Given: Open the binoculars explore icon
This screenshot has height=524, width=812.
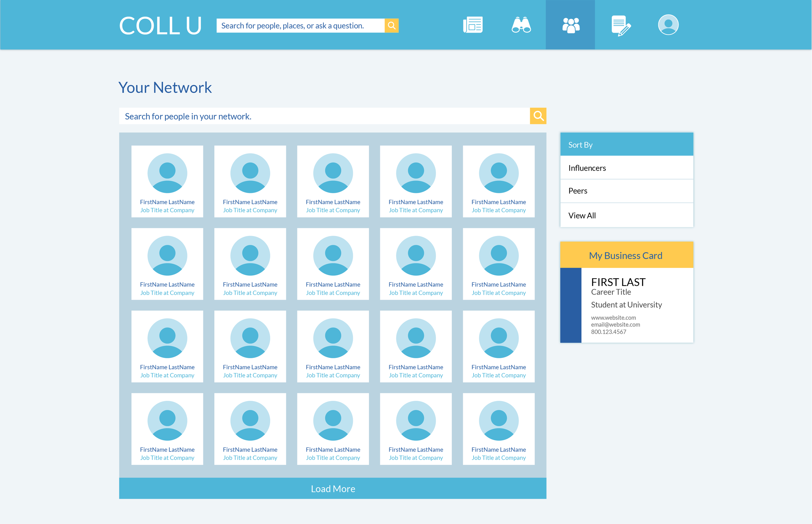Looking at the screenshot, I should coord(521,25).
